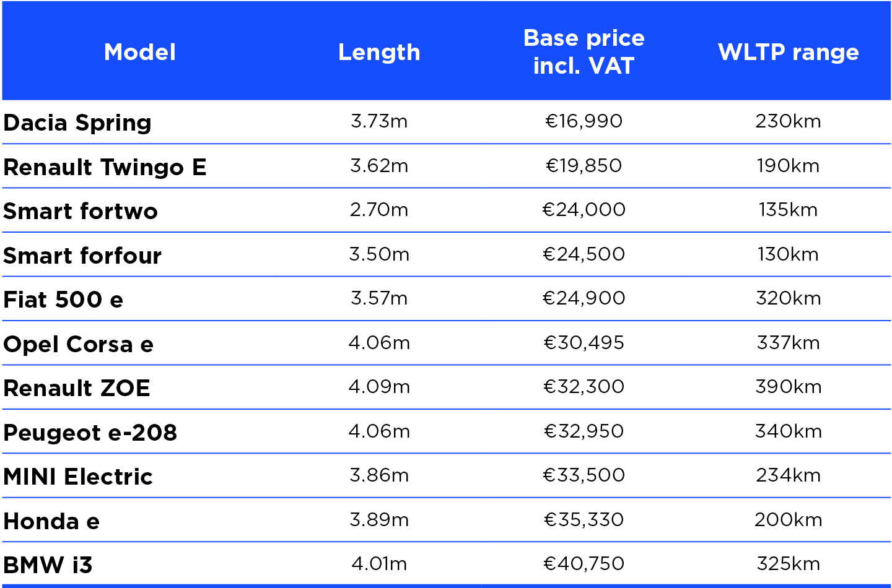Click the Length column header

click(379, 52)
